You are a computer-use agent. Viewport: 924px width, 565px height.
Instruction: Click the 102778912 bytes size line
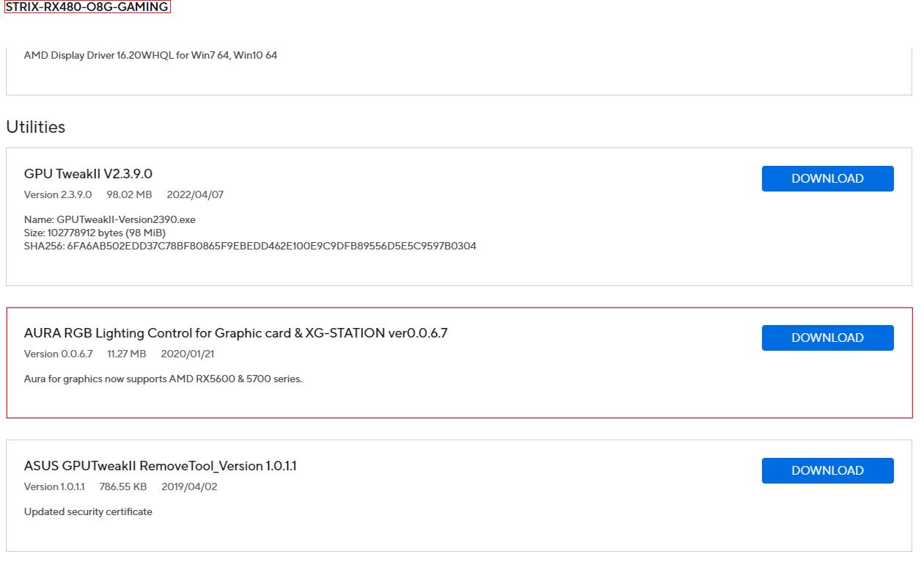95,233
